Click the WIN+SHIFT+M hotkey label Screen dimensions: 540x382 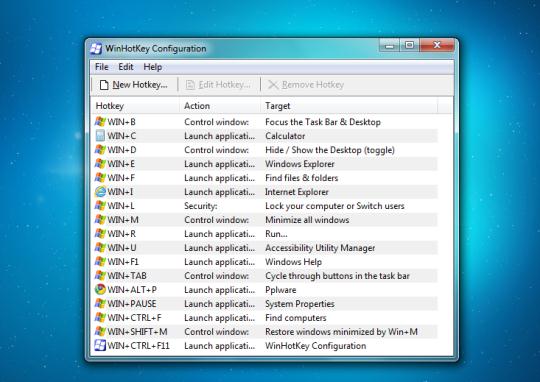pyautogui.click(x=137, y=332)
